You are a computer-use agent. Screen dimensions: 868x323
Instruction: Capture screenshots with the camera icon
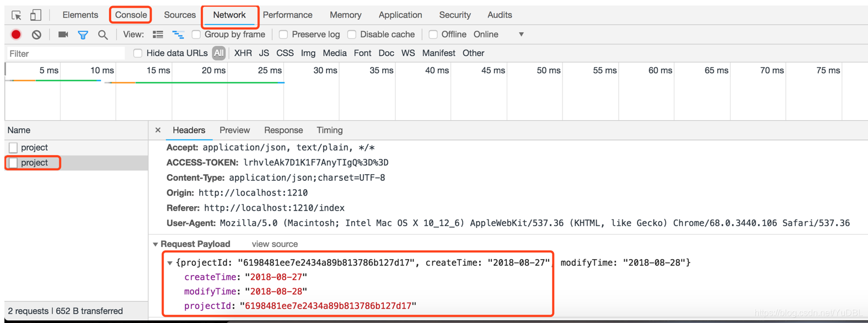(x=63, y=34)
